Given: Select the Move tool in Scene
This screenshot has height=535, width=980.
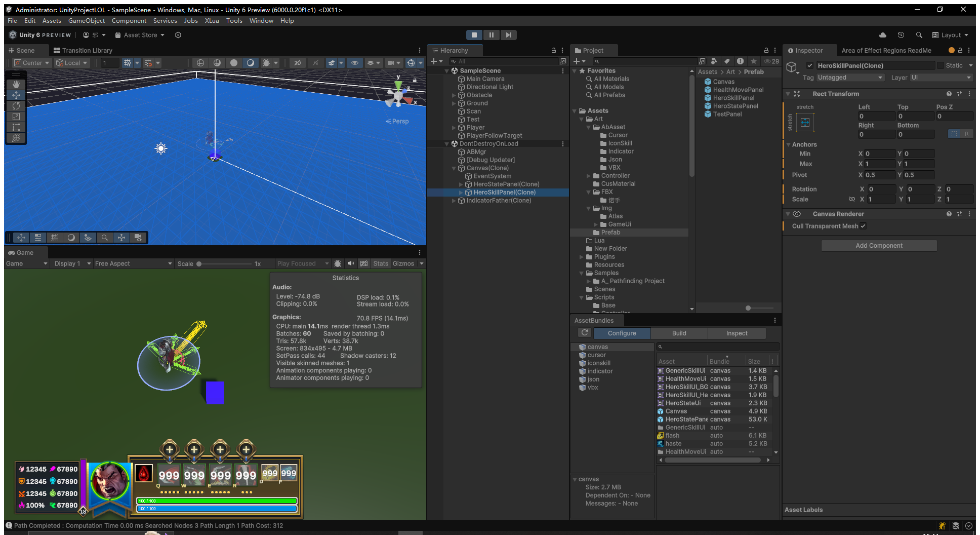Looking at the screenshot, I should pos(16,95).
